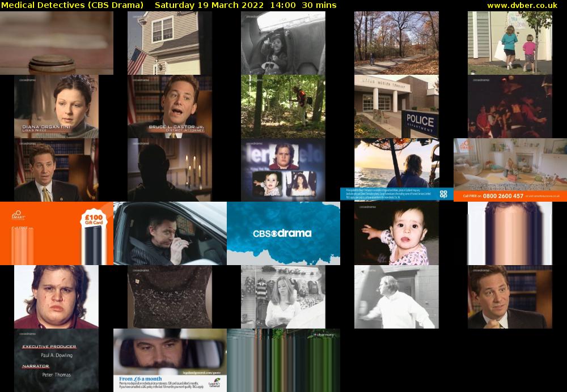Click the two children walking thumbnail
Screen dimensions: 567x392
(510, 43)
